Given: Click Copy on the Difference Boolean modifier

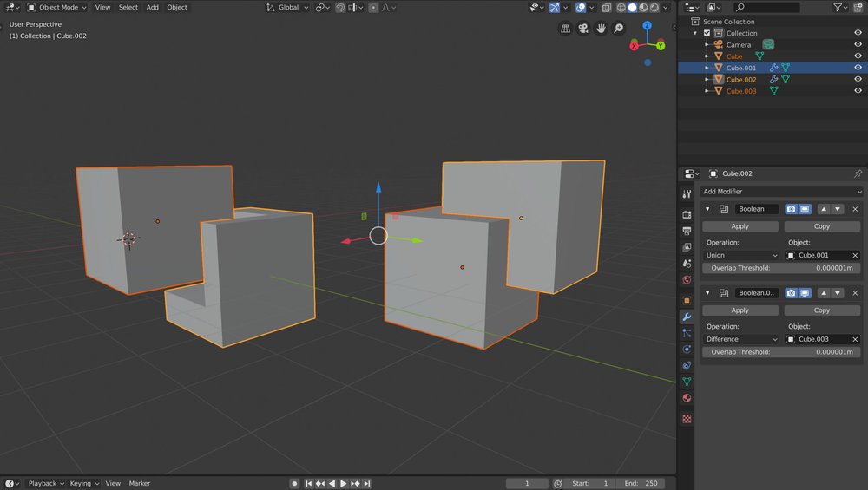Looking at the screenshot, I should (821, 310).
